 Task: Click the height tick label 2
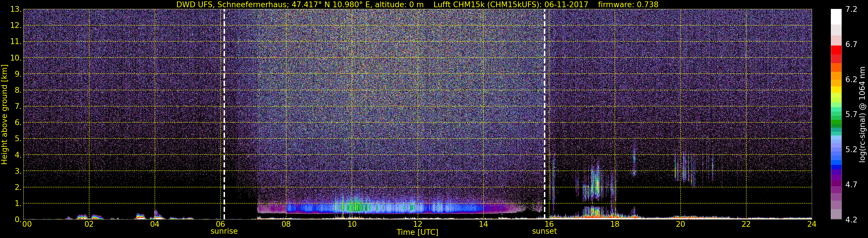18,188
